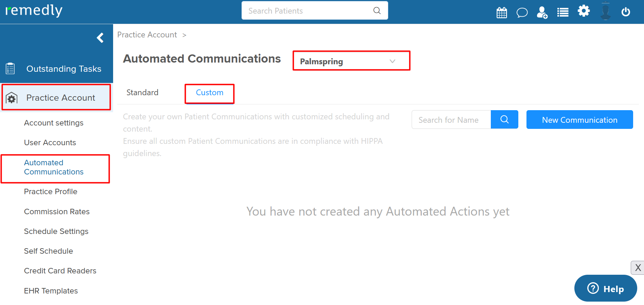Click the add patient icon
Image resolution: width=644 pixels, height=305 pixels.
(542, 13)
